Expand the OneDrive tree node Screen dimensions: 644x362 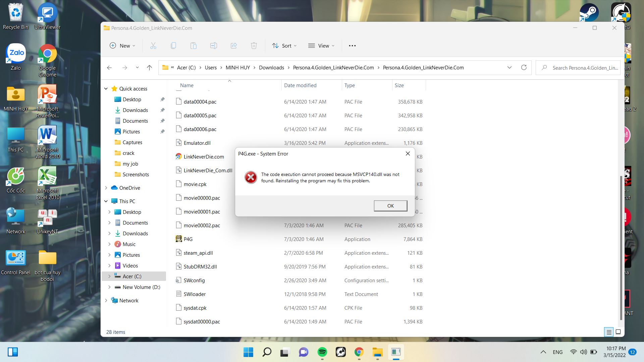pos(106,188)
